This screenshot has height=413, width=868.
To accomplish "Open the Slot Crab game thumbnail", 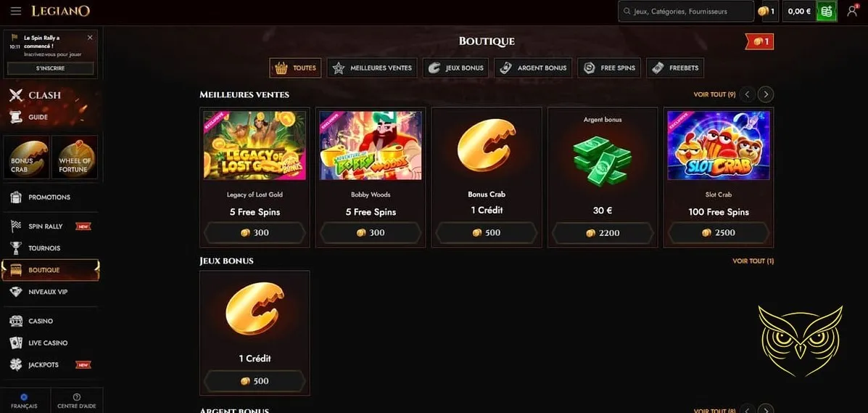I will click(719, 146).
